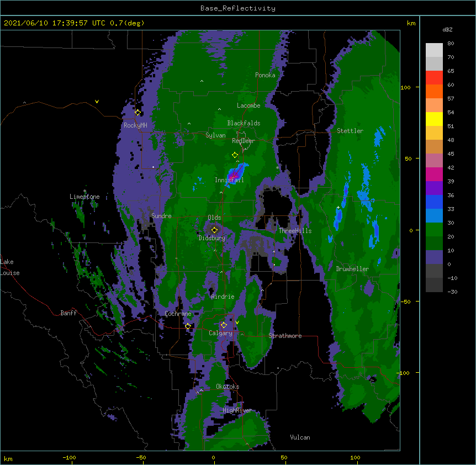Click the HighRiver town label

pos(237,410)
